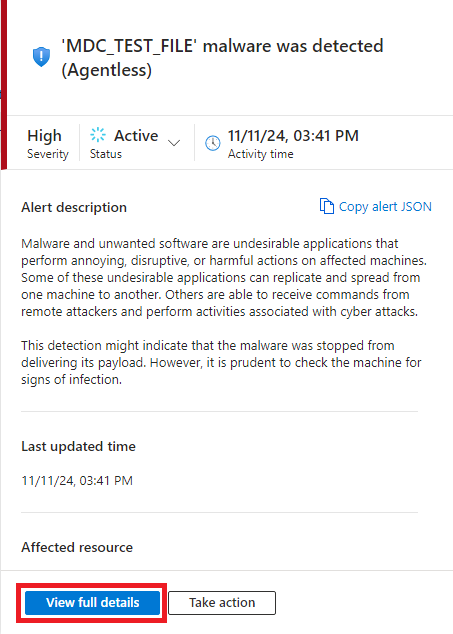The height and width of the screenshot is (634, 453).
Task: Select the Active status value
Action: 136,135
